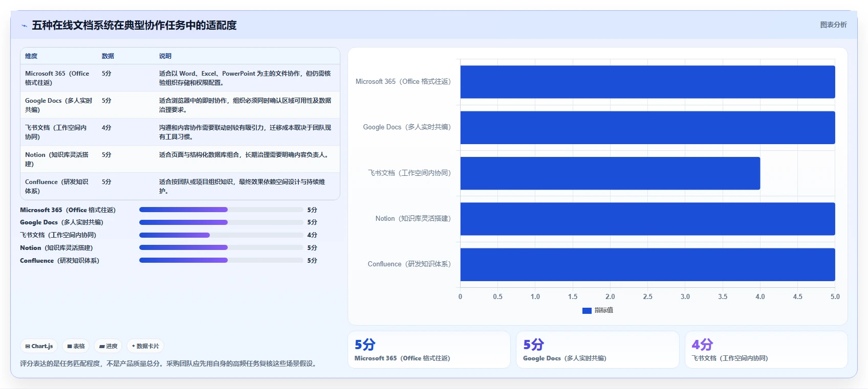Screen dimensions: 868x389
Task: Click the Microsoft 365 chart bar
Action: (647, 82)
